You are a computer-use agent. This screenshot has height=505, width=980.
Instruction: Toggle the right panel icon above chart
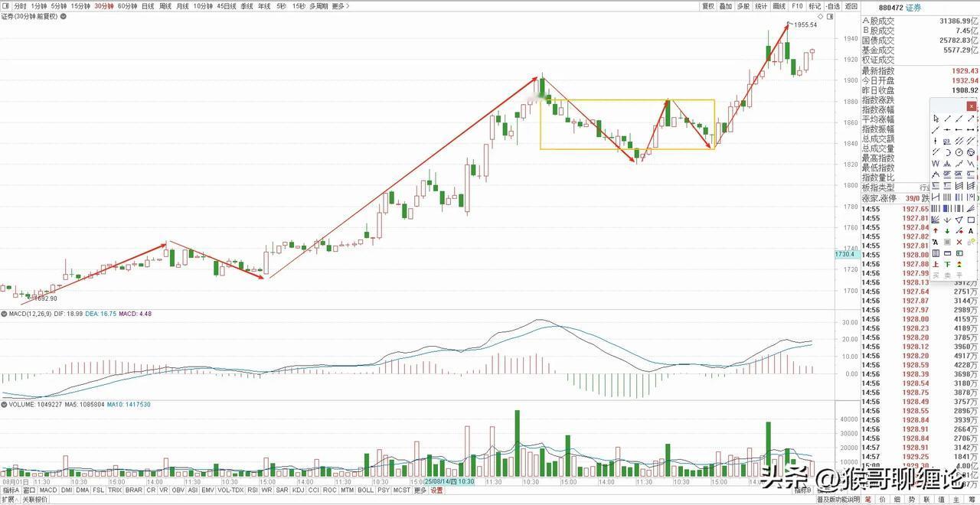830,16
